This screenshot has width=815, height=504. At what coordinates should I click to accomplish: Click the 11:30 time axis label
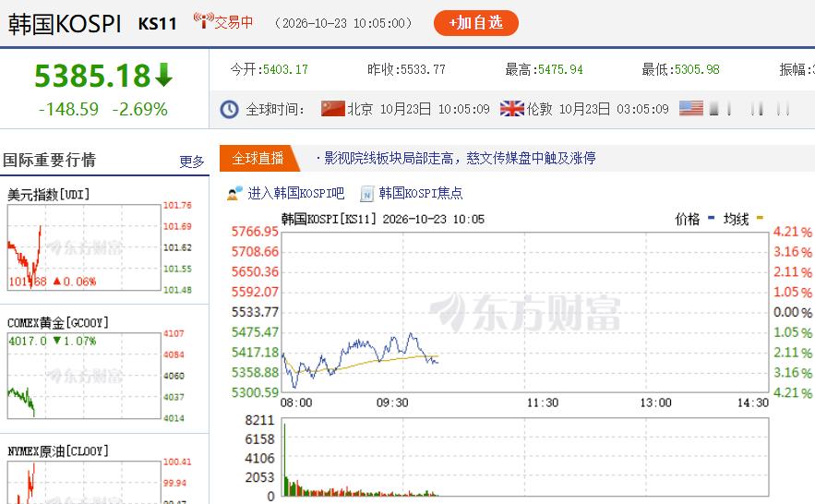pyautogui.click(x=543, y=402)
